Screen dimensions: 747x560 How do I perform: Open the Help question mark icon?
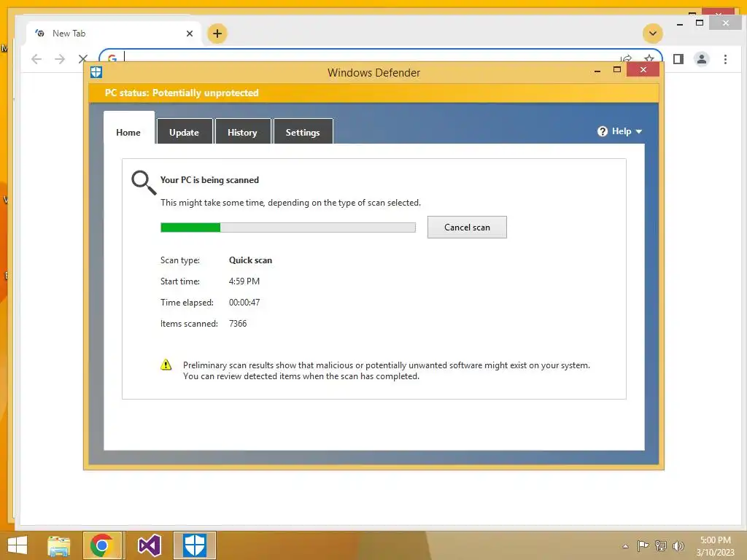click(602, 131)
